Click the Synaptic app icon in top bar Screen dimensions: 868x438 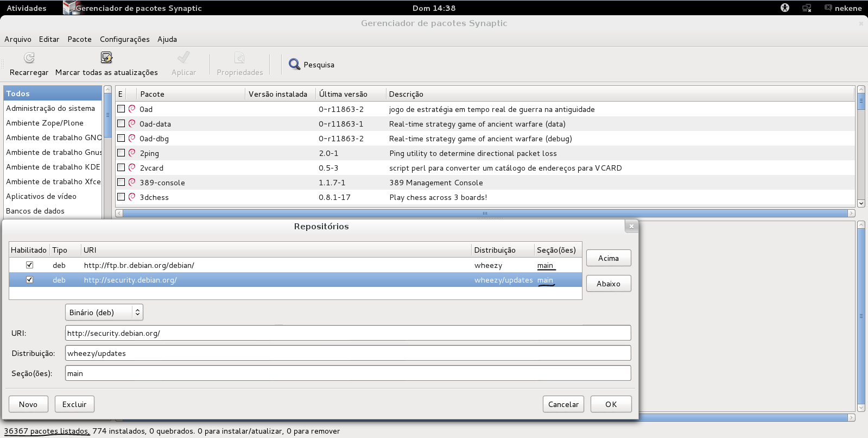pyautogui.click(x=71, y=8)
